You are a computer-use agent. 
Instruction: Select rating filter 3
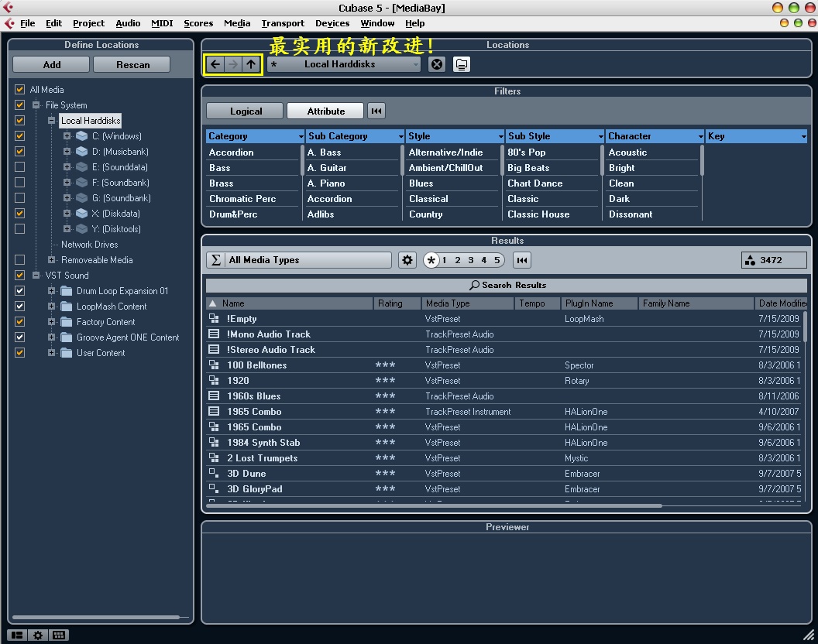[x=470, y=259]
